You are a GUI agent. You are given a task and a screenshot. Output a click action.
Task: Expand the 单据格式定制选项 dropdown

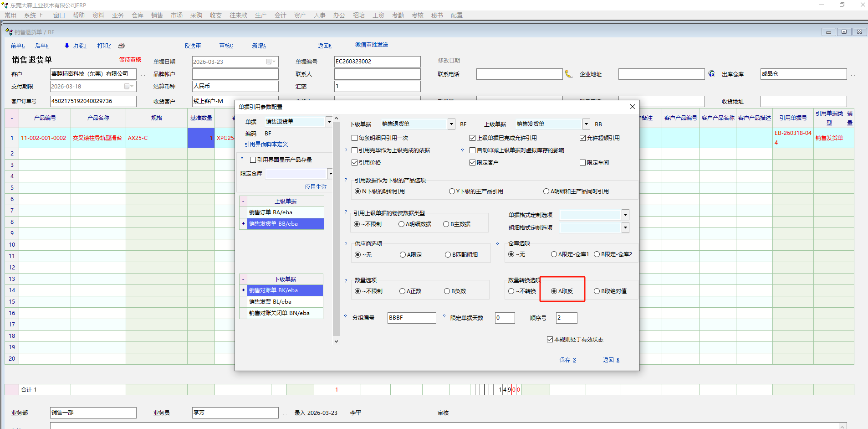tap(625, 215)
